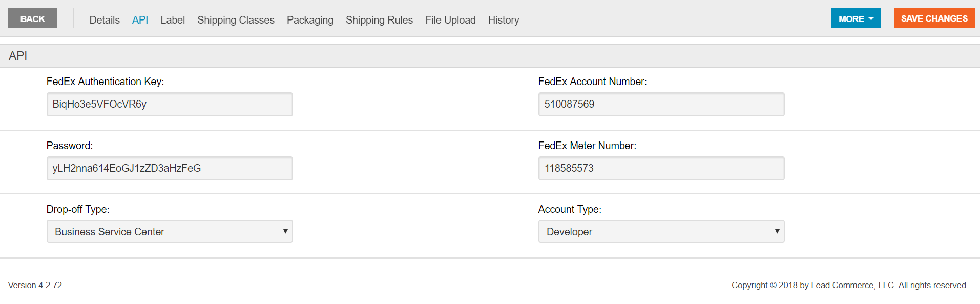The image size is (980, 304).
Task: Click the arrow on Business Service Center select
Action: (x=285, y=232)
